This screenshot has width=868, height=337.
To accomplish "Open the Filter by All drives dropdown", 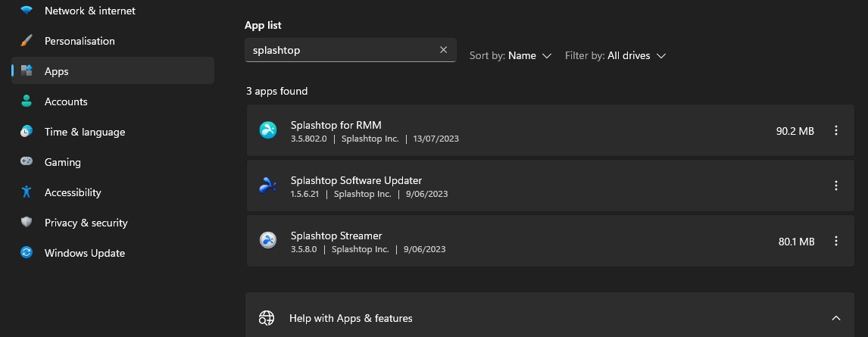I will click(x=615, y=55).
